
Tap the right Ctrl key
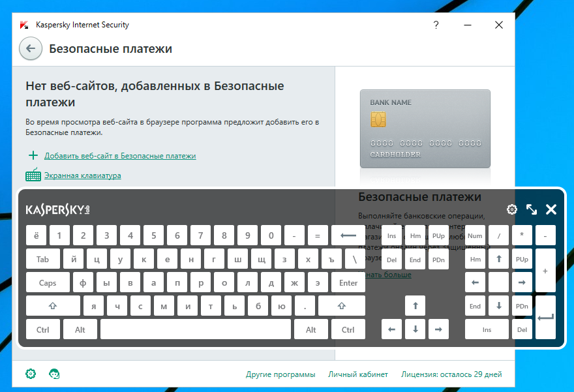click(x=348, y=329)
